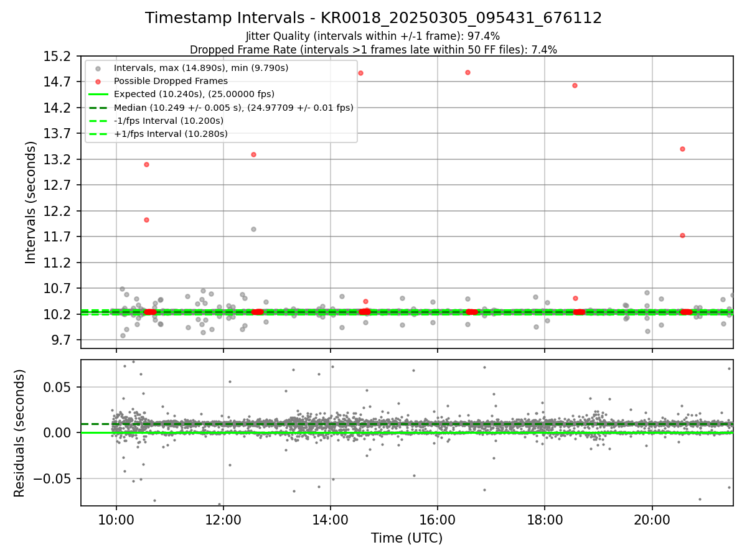Select the "Dropped Frame Rate ... 7.4%" subtitle line
Image resolution: width=747 pixels, height=560 pixels.
click(x=374, y=49)
